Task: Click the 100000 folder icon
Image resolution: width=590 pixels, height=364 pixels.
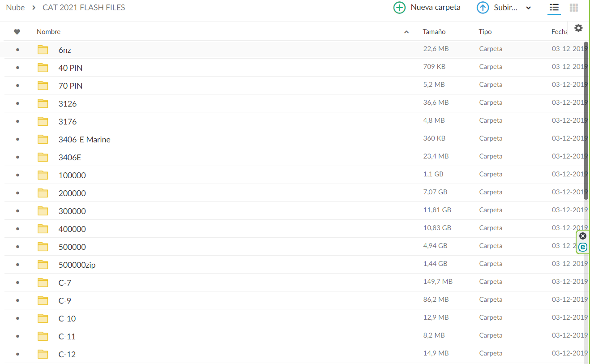Action: [x=43, y=175]
